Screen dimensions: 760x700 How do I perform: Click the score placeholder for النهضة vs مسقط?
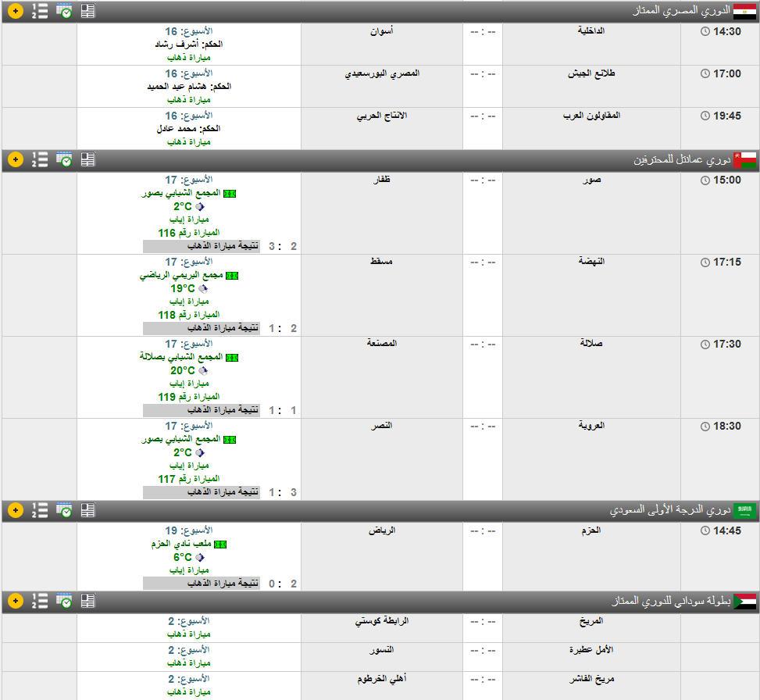482,262
